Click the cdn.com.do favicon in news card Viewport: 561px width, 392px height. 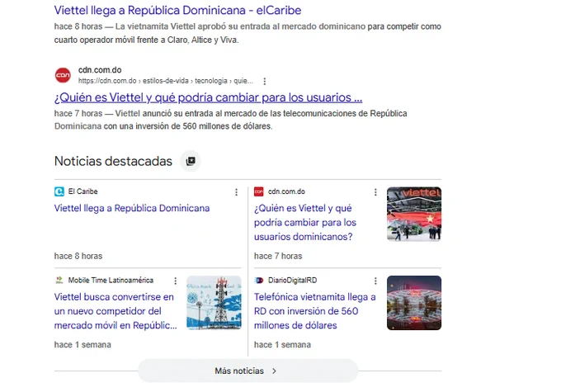pyautogui.click(x=259, y=191)
